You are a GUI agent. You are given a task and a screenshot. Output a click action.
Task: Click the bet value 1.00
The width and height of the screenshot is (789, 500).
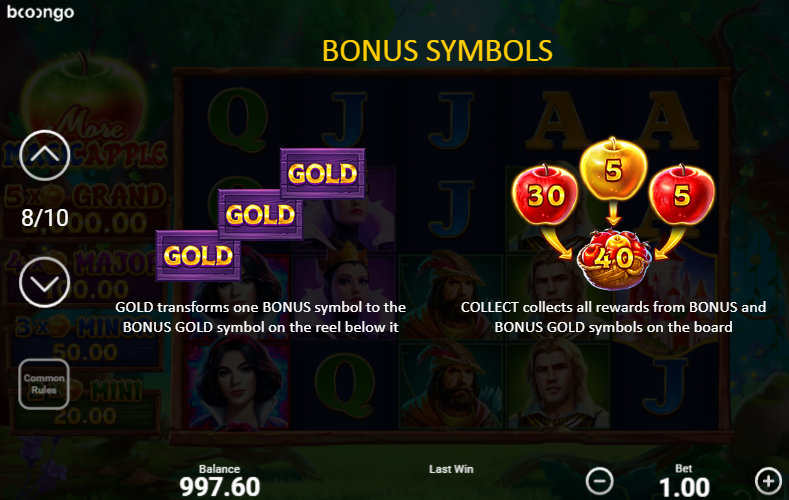pyautogui.click(x=684, y=487)
